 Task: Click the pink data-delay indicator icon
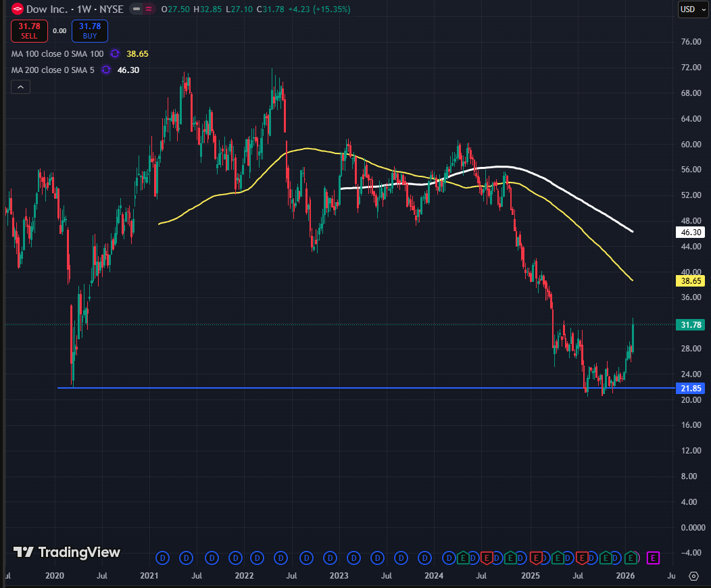pyautogui.click(x=148, y=9)
